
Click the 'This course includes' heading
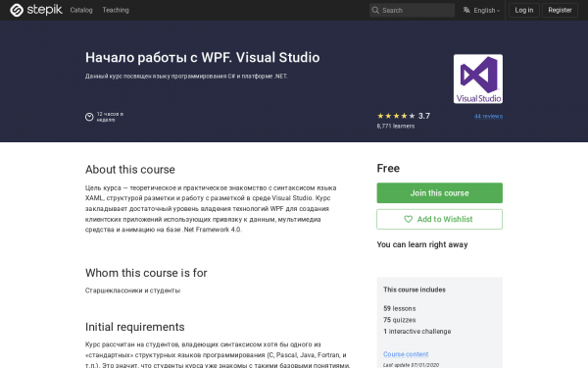click(415, 289)
